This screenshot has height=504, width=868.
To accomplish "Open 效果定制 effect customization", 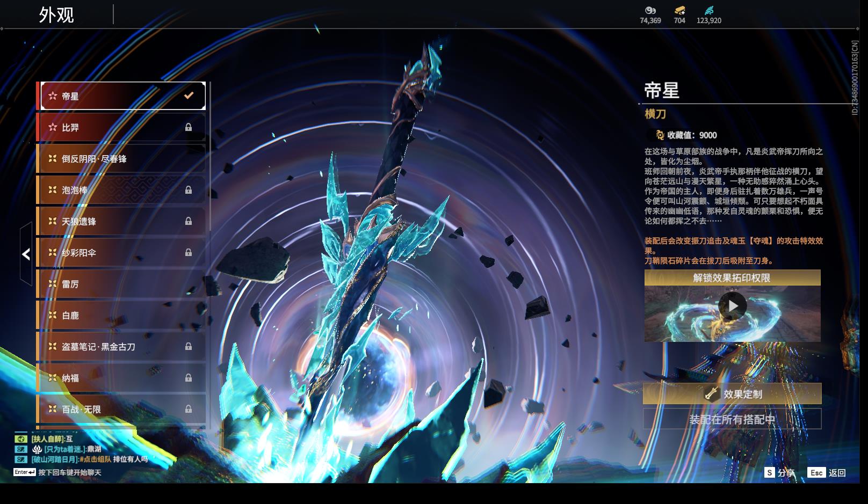I will click(732, 393).
